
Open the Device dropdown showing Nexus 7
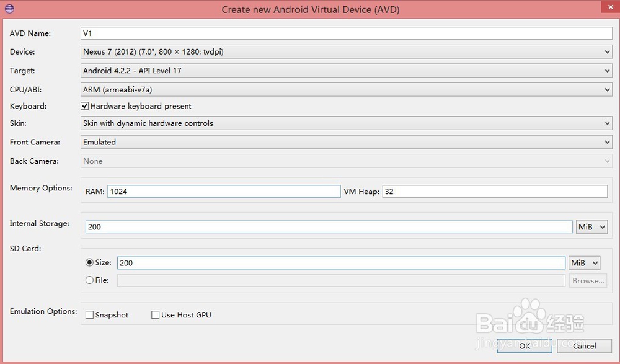pos(347,52)
